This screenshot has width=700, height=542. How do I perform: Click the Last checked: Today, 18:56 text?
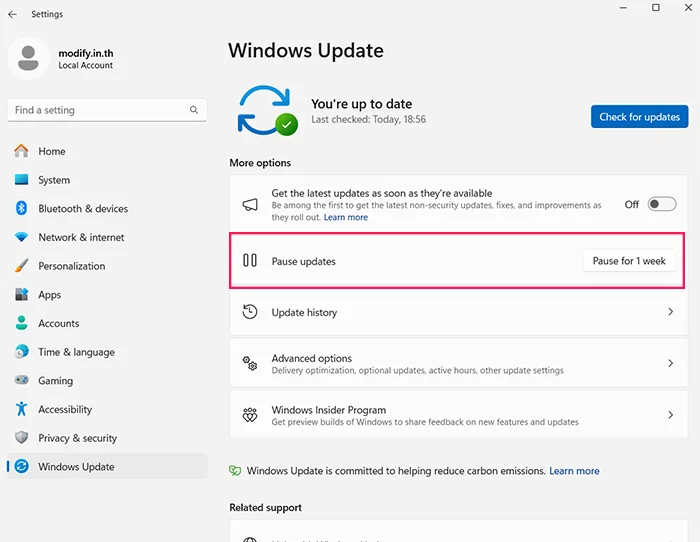point(368,119)
